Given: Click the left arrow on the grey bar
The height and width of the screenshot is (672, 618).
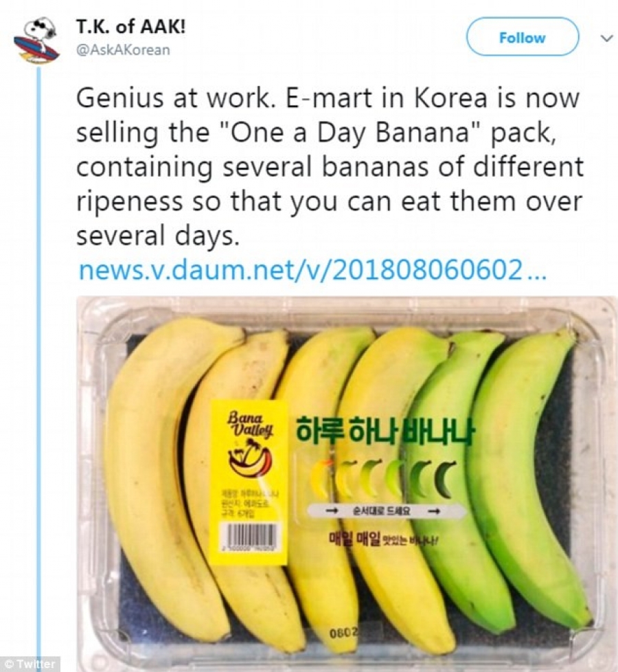Looking at the screenshot, I should click(x=332, y=511).
